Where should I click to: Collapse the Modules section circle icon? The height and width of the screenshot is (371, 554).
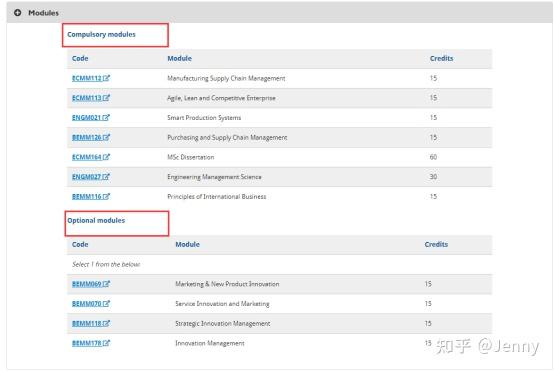click(x=17, y=13)
